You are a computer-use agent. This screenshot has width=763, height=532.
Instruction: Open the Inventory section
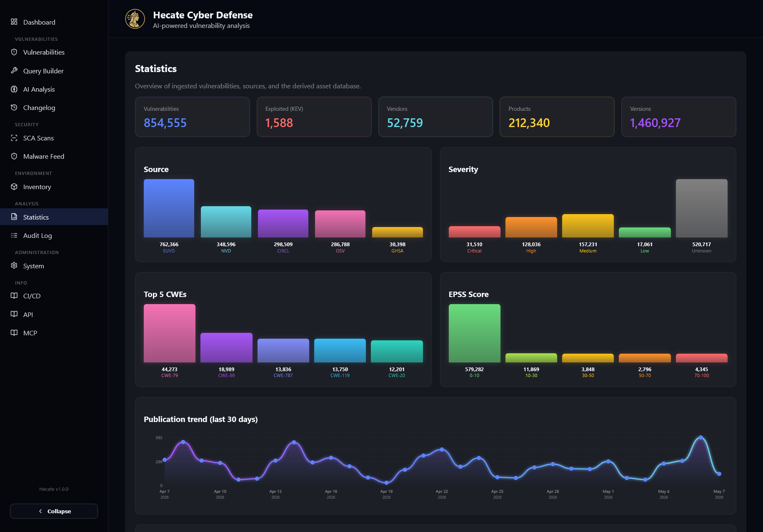tap(54, 187)
